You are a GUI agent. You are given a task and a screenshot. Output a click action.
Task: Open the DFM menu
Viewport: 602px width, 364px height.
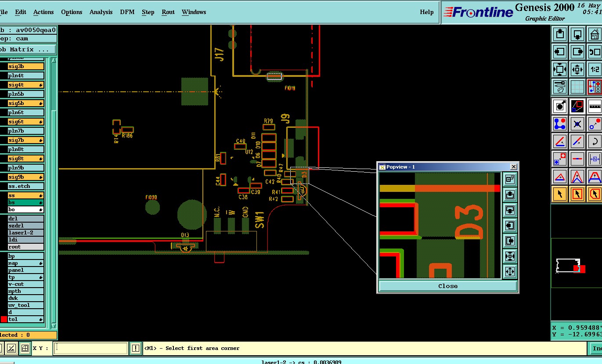(127, 12)
